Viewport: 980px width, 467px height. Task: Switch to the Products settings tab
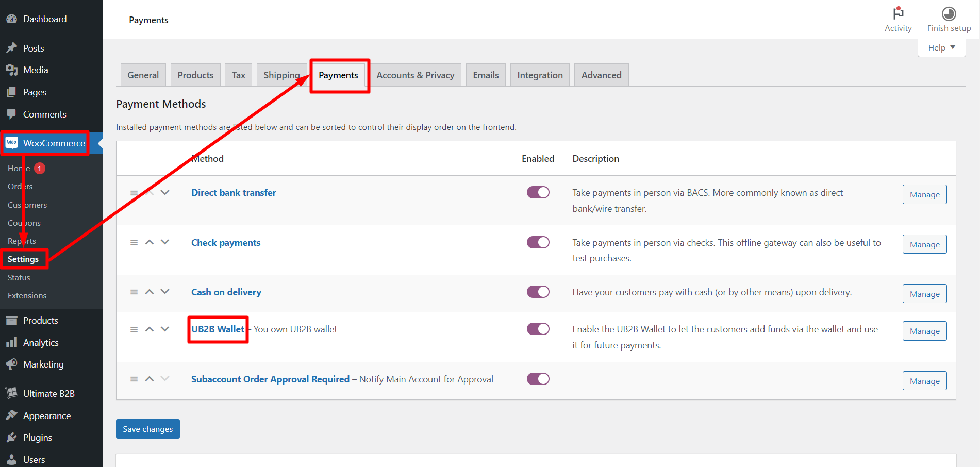[x=195, y=75]
